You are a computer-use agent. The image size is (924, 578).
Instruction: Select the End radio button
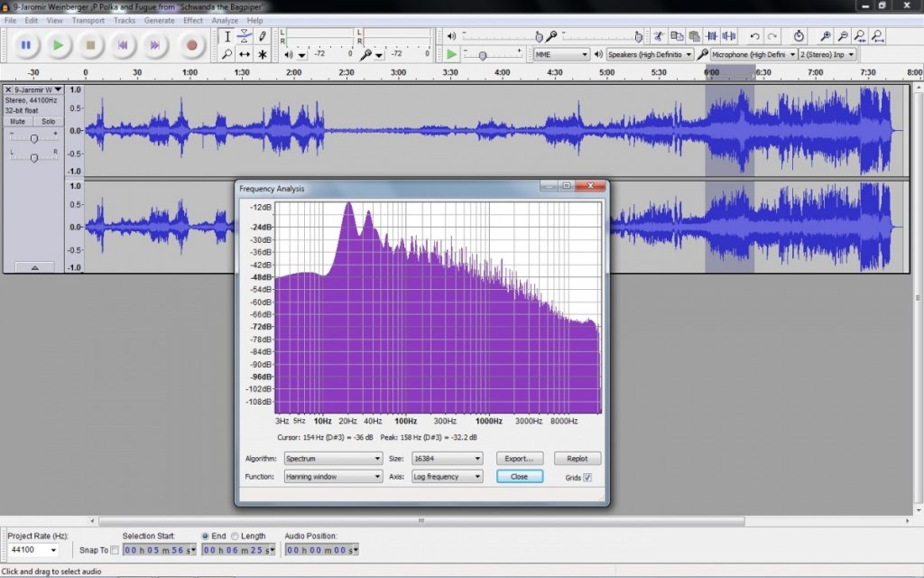(205, 536)
